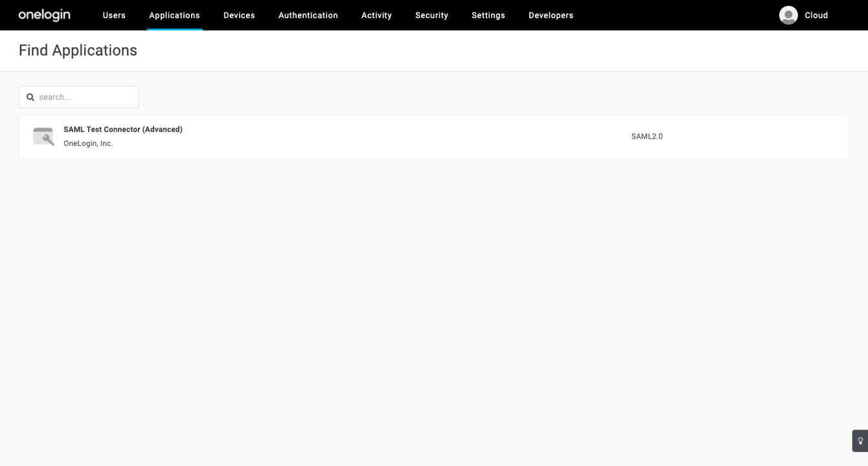This screenshot has width=868, height=466.
Task: Switch to the Users section
Action: coord(114,15)
